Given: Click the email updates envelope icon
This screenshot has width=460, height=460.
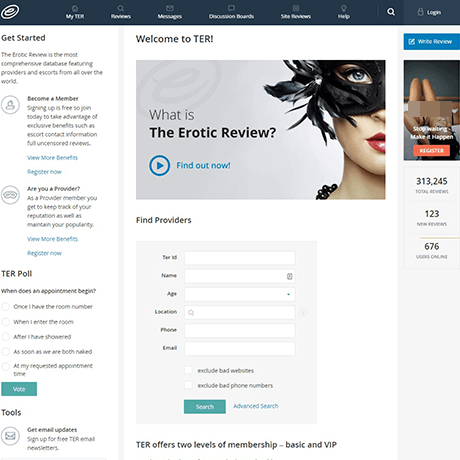Looking at the screenshot, I should (10, 436).
